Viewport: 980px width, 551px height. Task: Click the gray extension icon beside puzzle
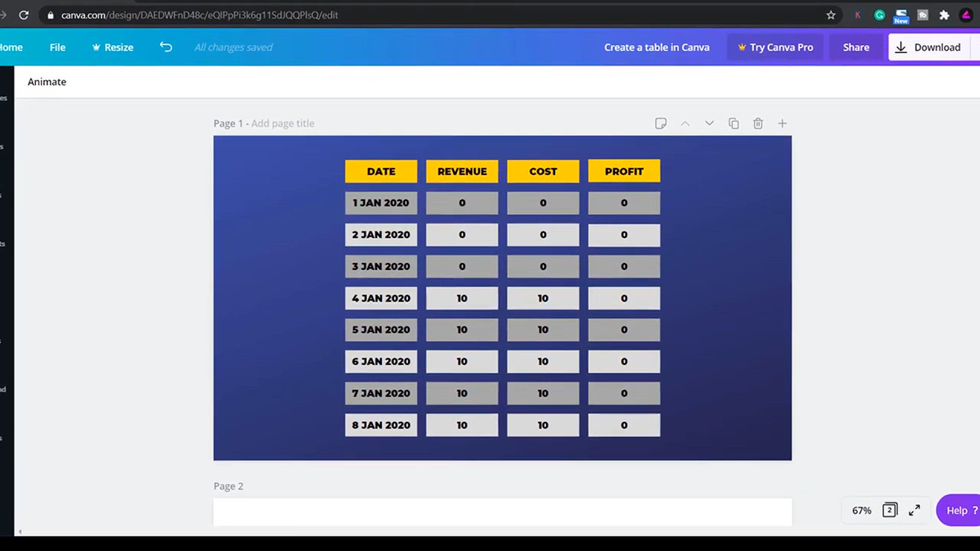(923, 15)
